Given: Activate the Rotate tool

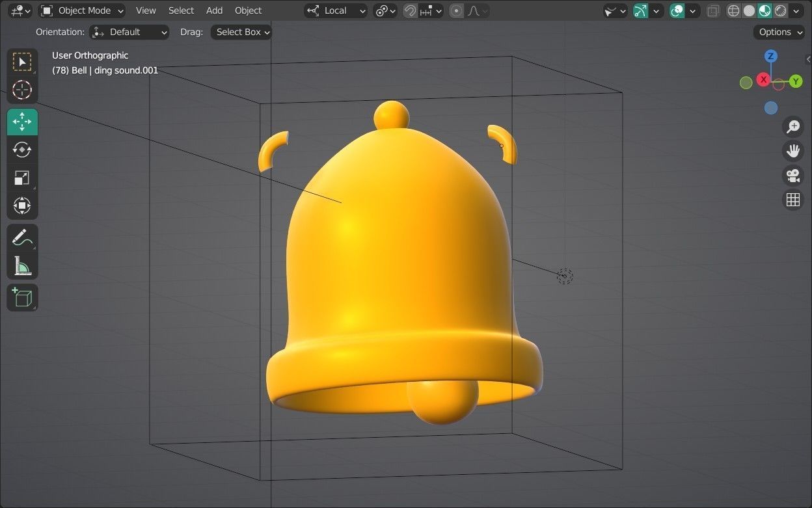Looking at the screenshot, I should point(22,150).
